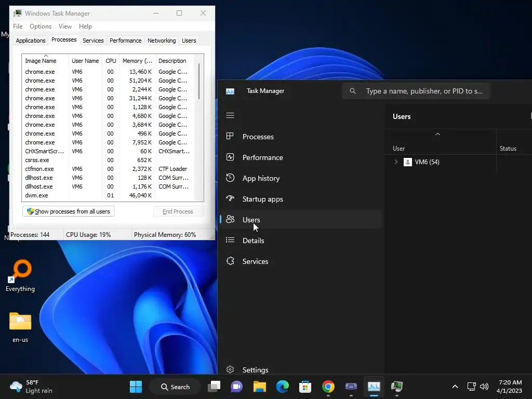532x399 pixels.
Task: Launch Microsoft Edge from the taskbar
Action: pos(282,387)
